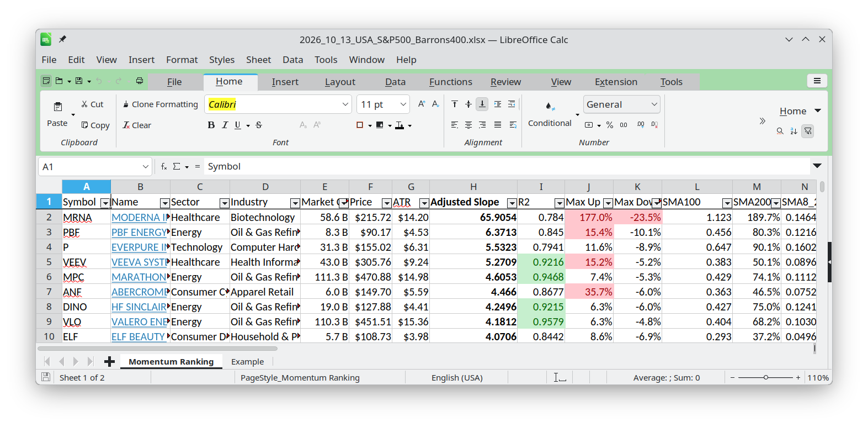The image size is (868, 427).
Task: Copy the selected cell with Copy
Action: point(95,125)
